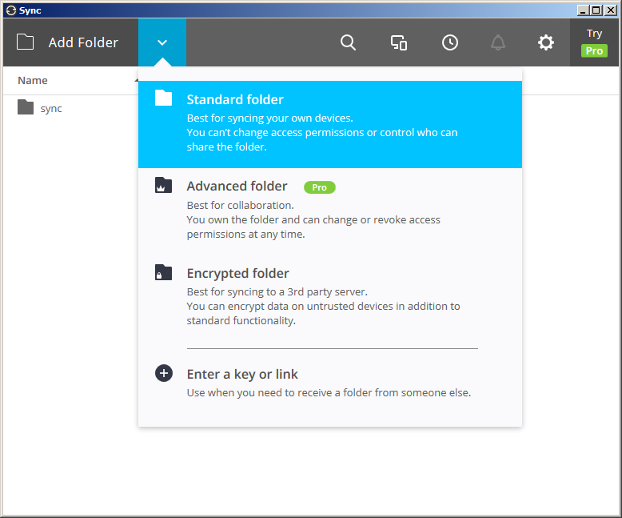Click the Add Folder folder icon
Viewport: 622px width, 518px height.
[25, 42]
